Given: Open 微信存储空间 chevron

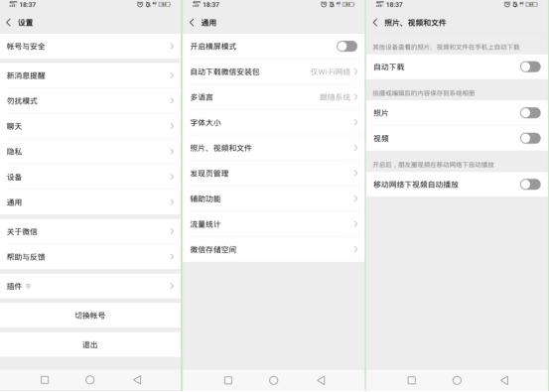Looking at the screenshot, I should click(355, 249).
